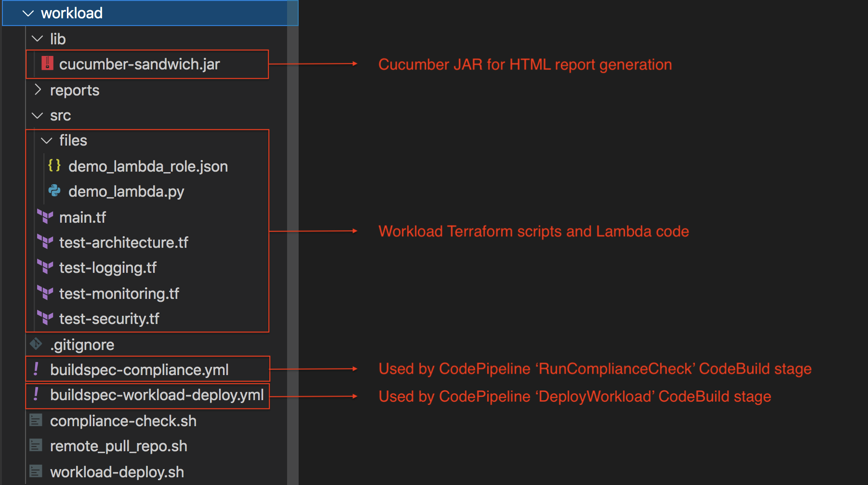Viewport: 868px width, 485px height.
Task: Expand the reports folder
Action: click(38, 90)
